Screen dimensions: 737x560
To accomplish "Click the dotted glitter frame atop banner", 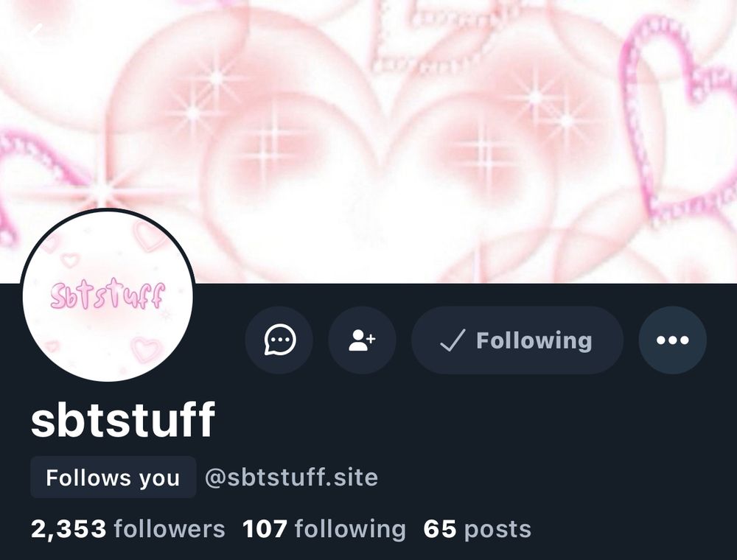I will (425, 35).
